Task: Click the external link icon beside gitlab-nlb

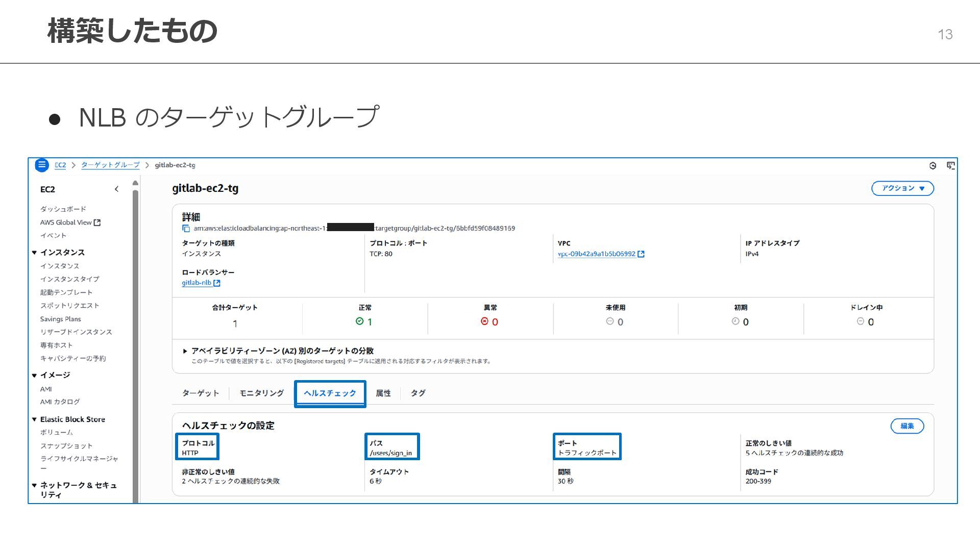Action: [217, 283]
